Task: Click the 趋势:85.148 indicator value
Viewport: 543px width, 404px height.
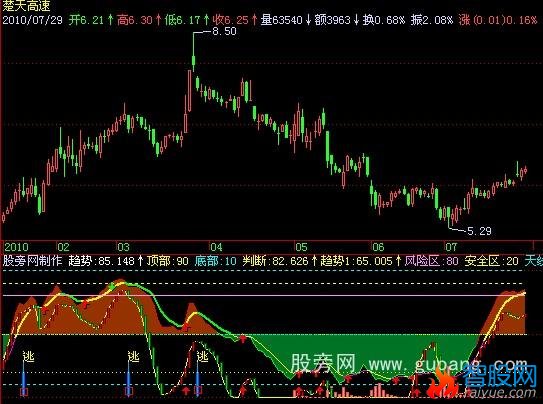Action: [101, 260]
